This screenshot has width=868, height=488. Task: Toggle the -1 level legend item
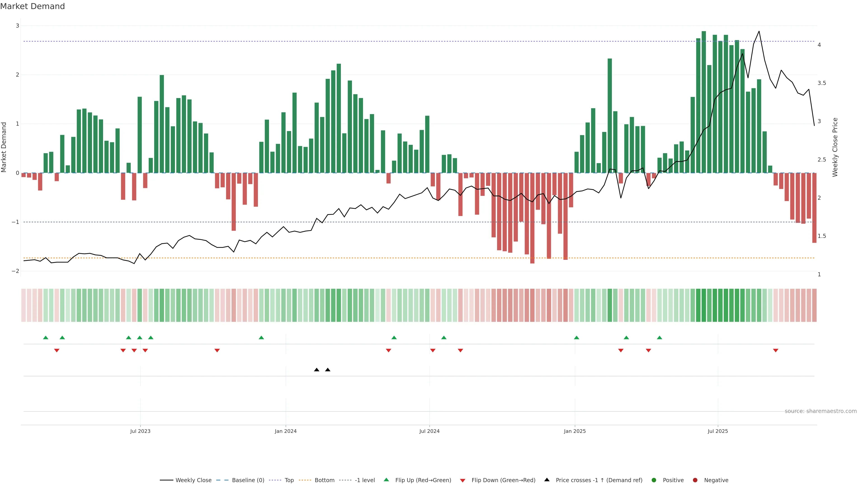click(365, 480)
